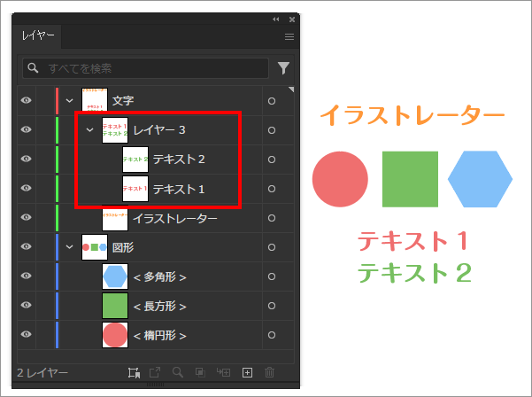Image resolution: width=532 pixels, height=397 pixels.
Task: Click the locate object magnifier icon
Action: pyautogui.click(x=177, y=372)
